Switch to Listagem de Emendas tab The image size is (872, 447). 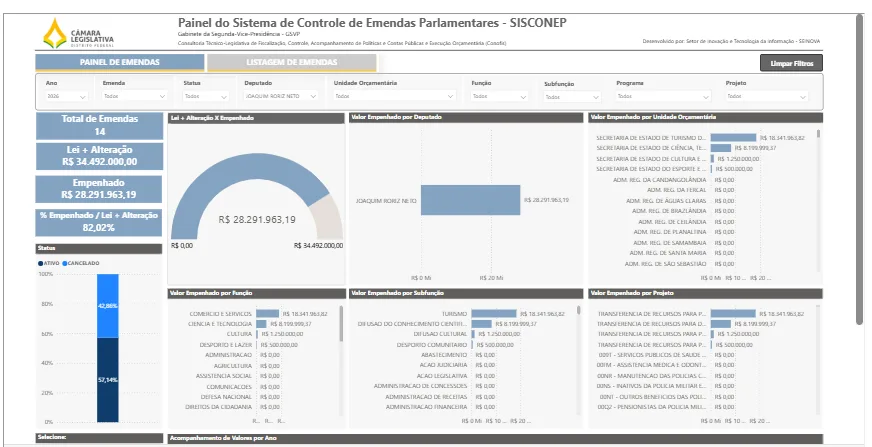[x=292, y=62]
